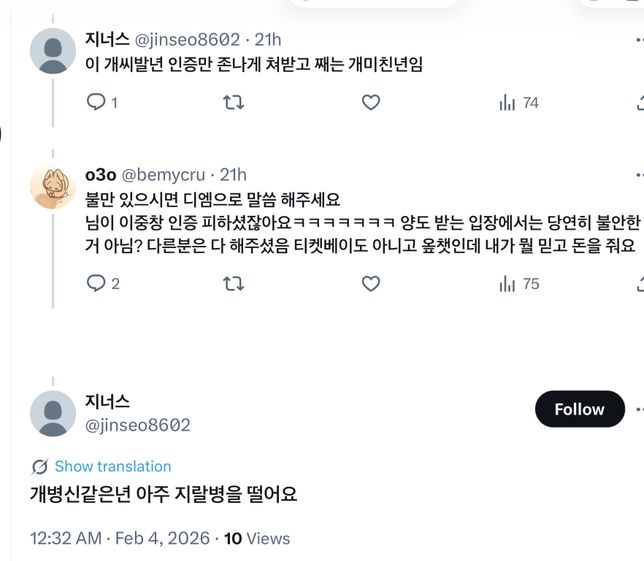Open the @jinseo8602 handle under main author
Image resolution: width=644 pixels, height=561 pixels.
(138, 425)
